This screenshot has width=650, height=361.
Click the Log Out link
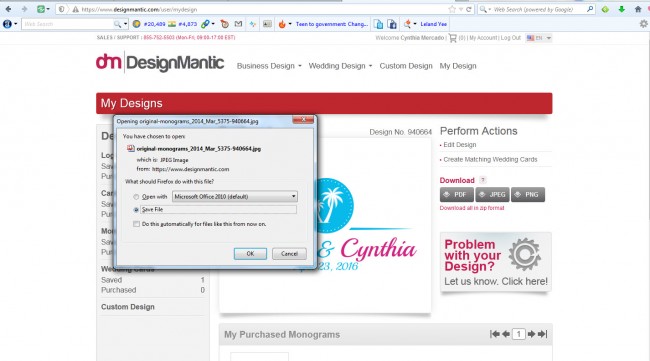511,38
